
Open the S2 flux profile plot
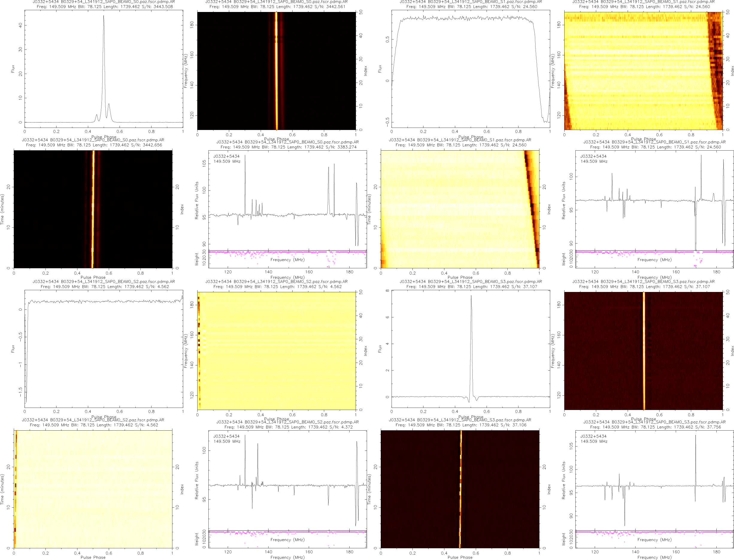104,349
